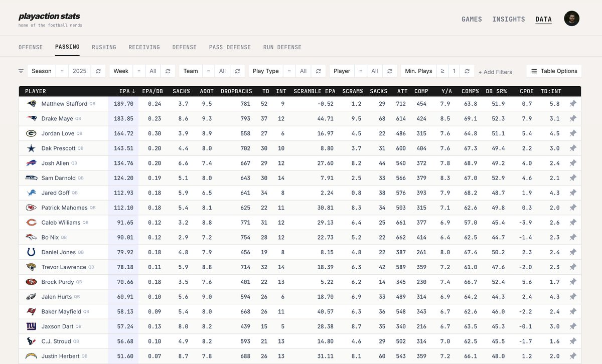
Task: Sort by the ADOT column header
Action: [x=206, y=91]
